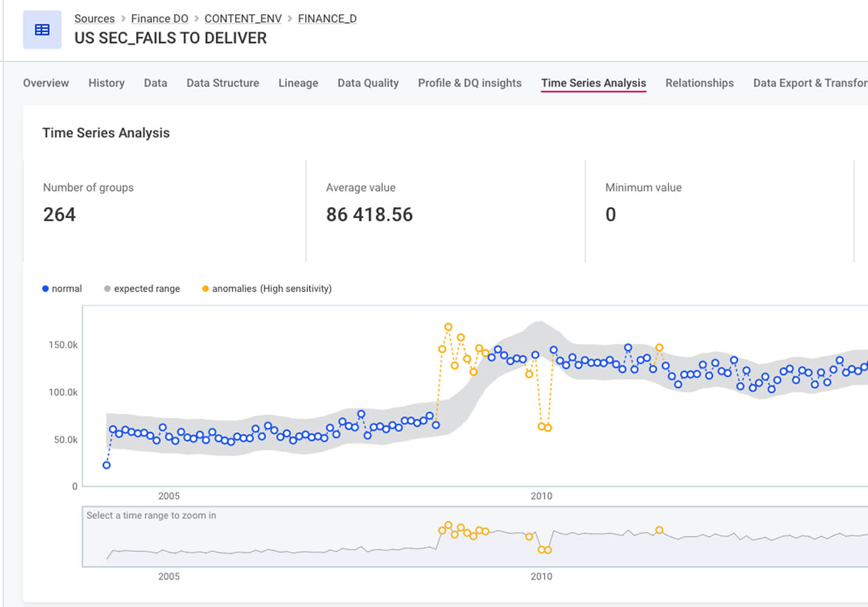This screenshot has height=607, width=868.
Task: Click the blue table icon beside title
Action: [x=42, y=30]
